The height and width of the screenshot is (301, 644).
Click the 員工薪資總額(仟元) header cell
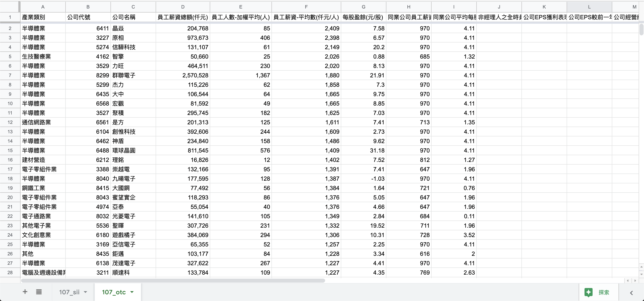click(x=183, y=17)
